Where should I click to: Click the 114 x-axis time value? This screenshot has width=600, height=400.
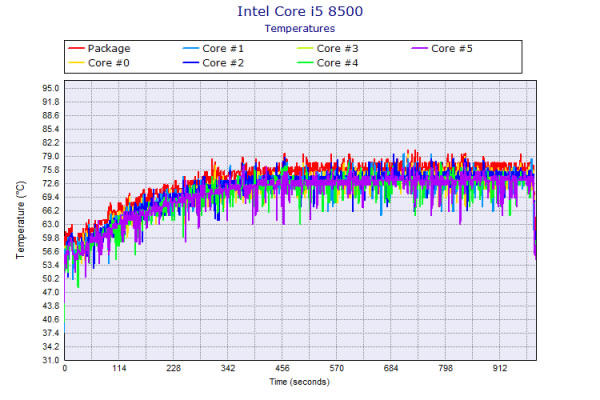tap(119, 368)
